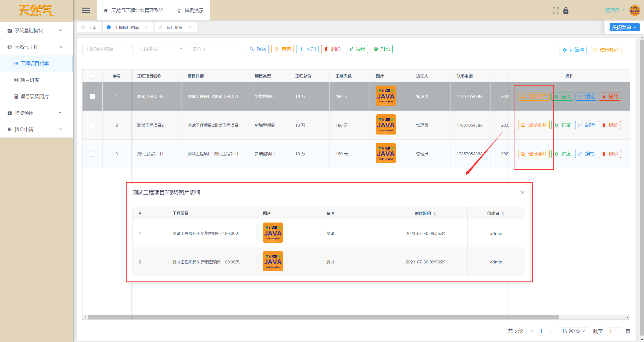Image resolution: width=644 pixels, height=342 pixels.
Task: Open 项目现场照片 in sidebar
Action: tap(34, 97)
